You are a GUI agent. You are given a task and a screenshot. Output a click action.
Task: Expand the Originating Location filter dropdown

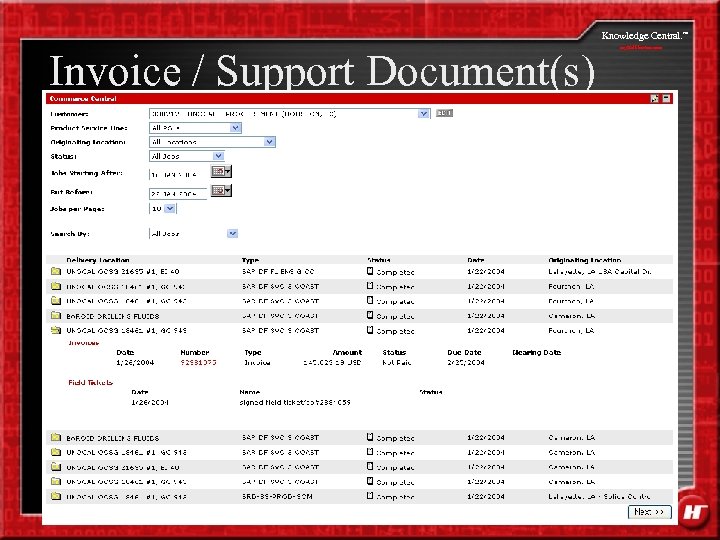pyautogui.click(x=212, y=142)
